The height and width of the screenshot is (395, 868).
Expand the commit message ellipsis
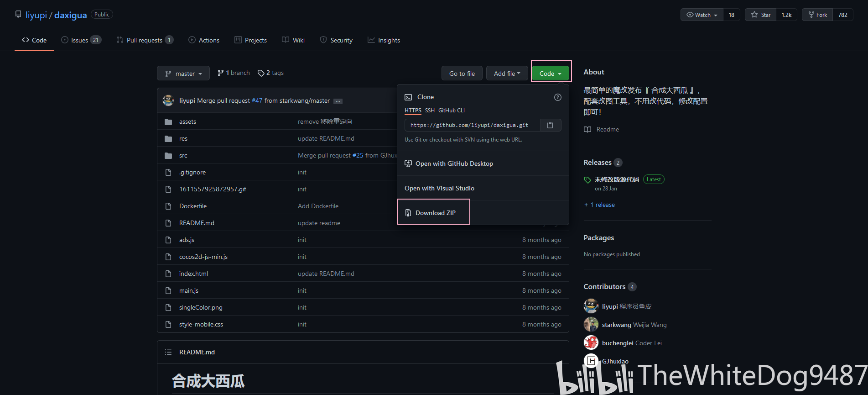338,101
